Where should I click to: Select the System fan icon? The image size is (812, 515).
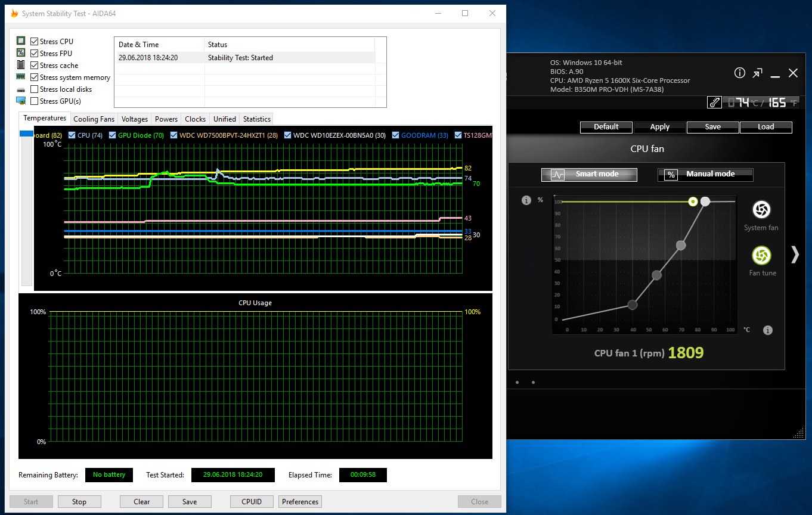point(761,210)
